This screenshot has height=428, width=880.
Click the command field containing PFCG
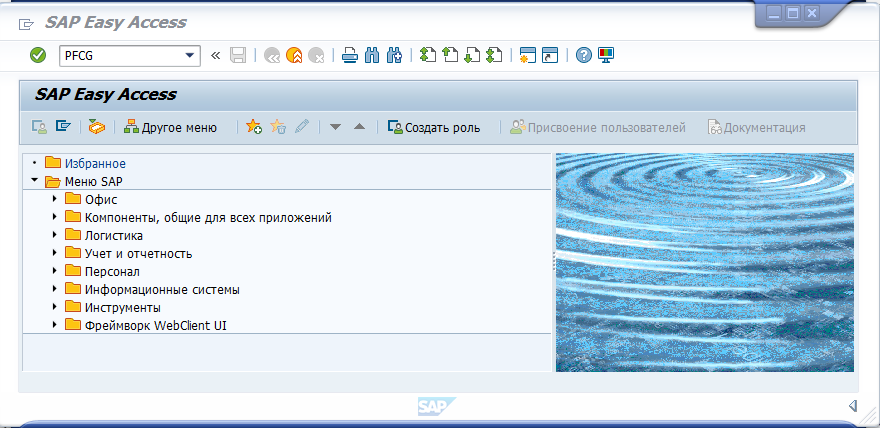coord(120,55)
